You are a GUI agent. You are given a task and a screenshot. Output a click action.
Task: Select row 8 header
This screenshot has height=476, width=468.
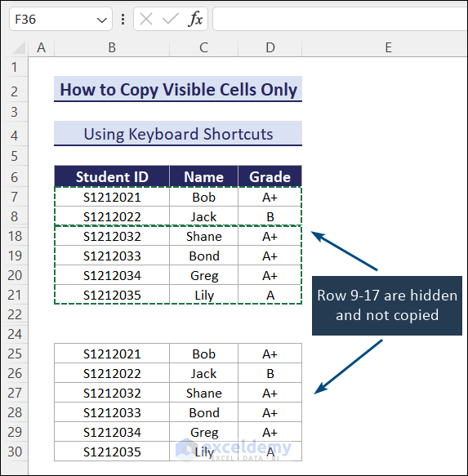(14, 216)
